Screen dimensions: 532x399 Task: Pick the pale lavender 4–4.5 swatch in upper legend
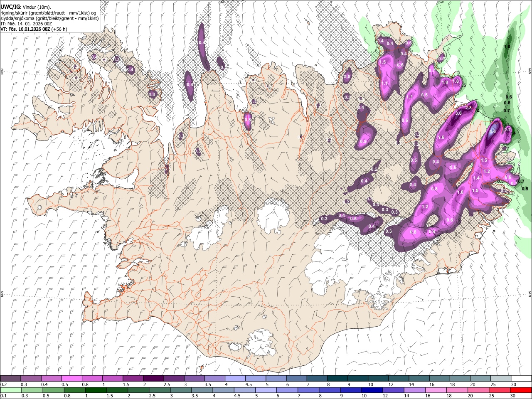coord(235,379)
